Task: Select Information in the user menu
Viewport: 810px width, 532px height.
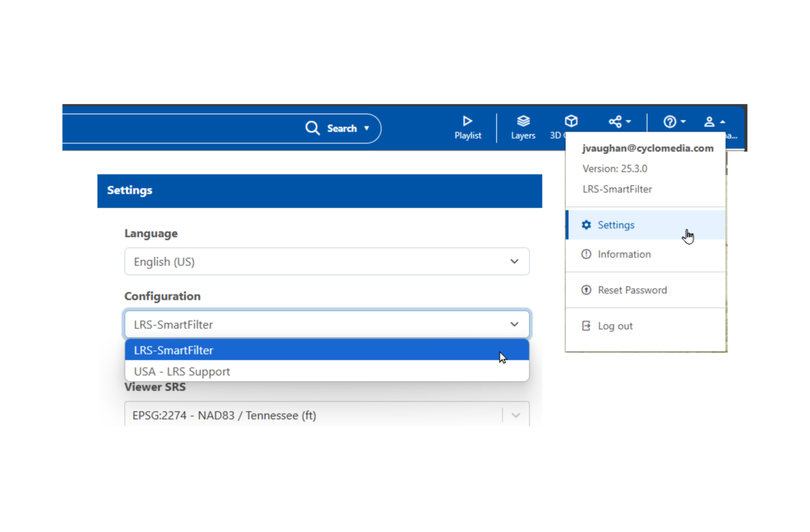Action: point(646,254)
